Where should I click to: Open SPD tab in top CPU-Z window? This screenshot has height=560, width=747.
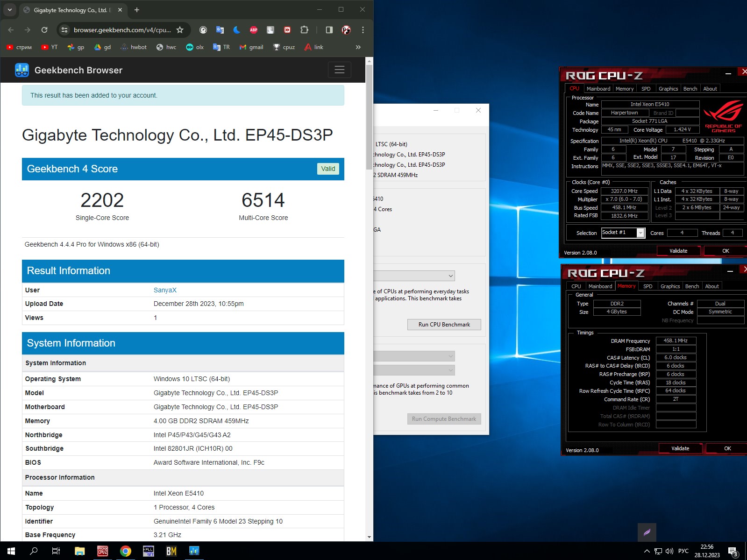[x=646, y=89]
